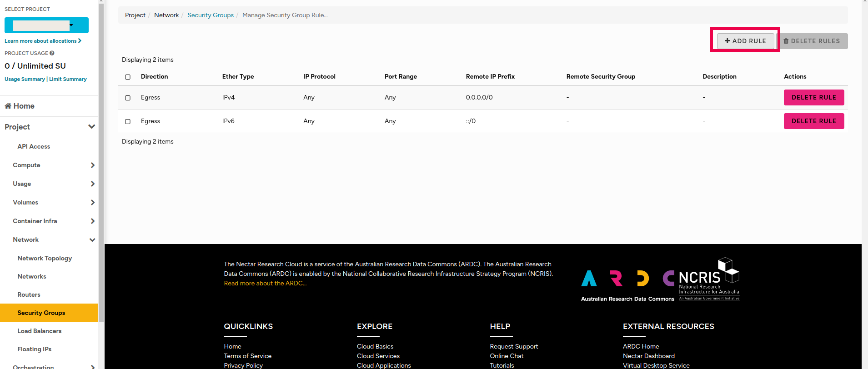868x369 pixels.
Task: Open Usage Summary link
Action: pyautogui.click(x=25, y=79)
